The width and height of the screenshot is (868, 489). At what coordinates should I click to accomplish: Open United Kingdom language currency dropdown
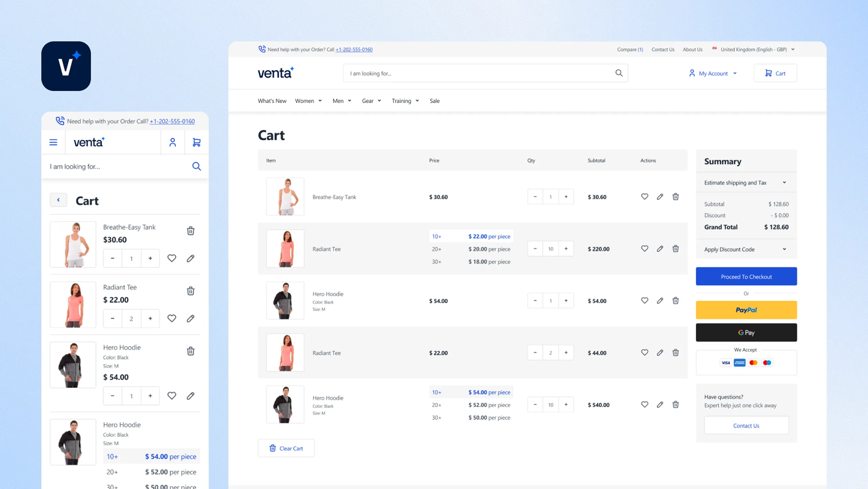tap(754, 49)
